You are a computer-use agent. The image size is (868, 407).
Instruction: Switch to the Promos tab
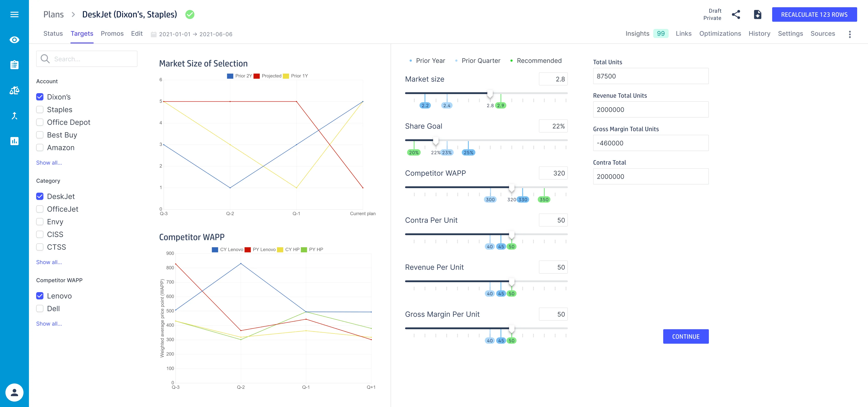click(x=112, y=34)
